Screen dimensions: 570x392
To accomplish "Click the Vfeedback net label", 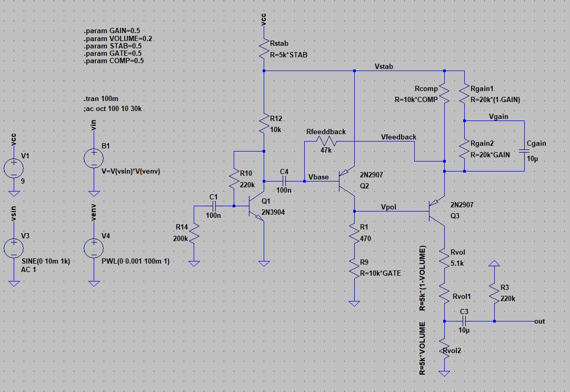I will pos(398,137).
